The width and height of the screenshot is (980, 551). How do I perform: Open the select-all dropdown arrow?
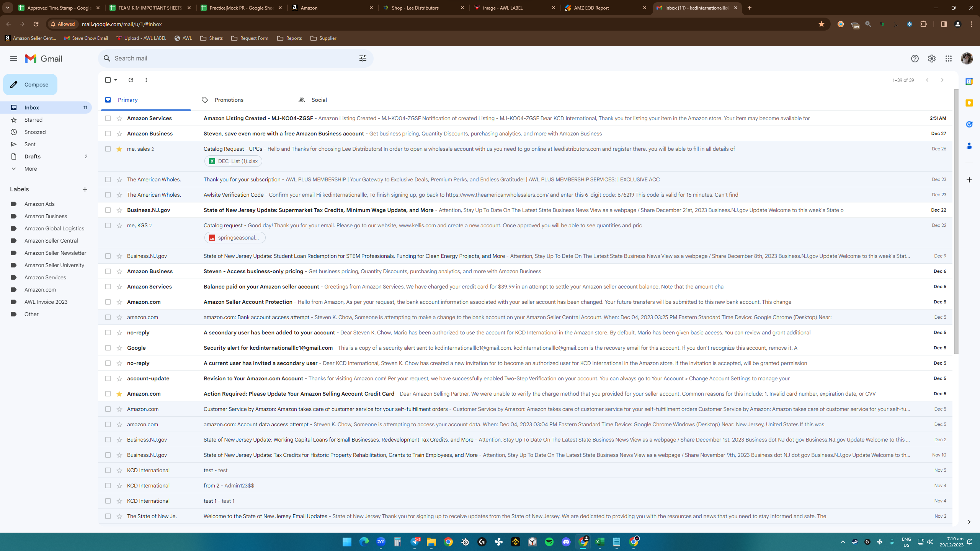116,80
